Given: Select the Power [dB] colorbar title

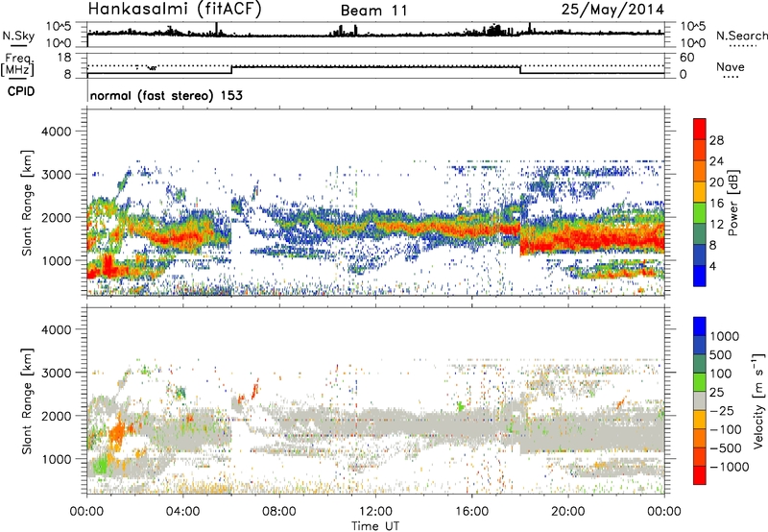Looking at the screenshot, I should [732, 203].
